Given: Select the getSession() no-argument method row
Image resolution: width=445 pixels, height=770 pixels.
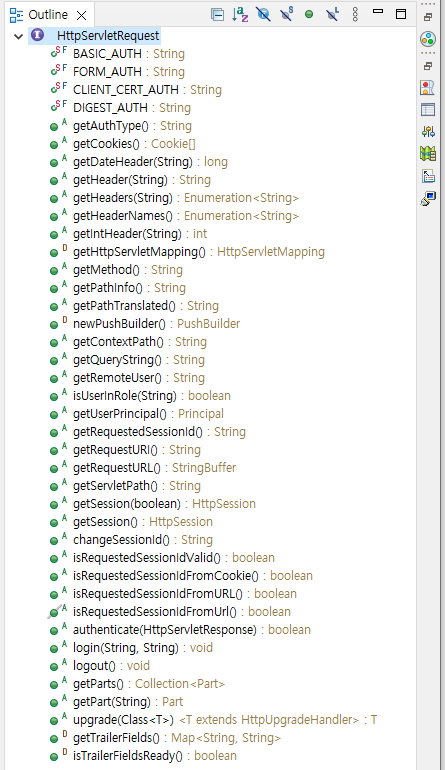Looking at the screenshot, I should (132, 522).
